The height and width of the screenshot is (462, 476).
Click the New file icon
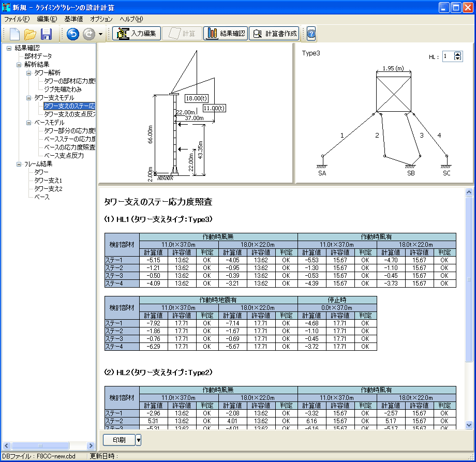[x=14, y=34]
